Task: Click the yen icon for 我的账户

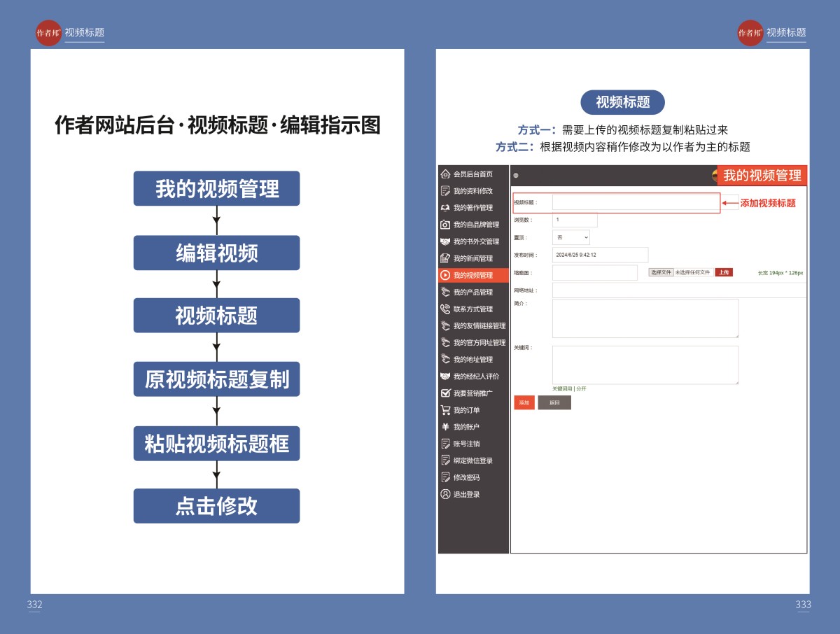Action: [445, 427]
